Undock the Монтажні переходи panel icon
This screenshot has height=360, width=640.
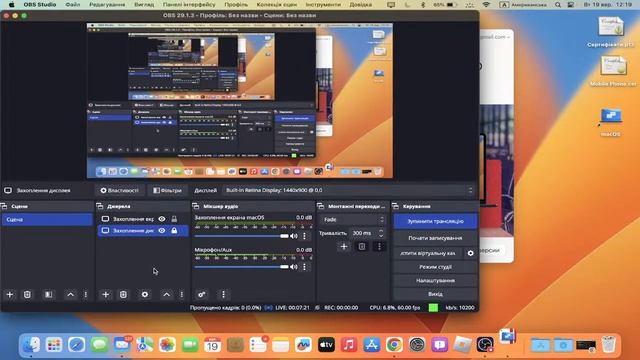(x=321, y=206)
